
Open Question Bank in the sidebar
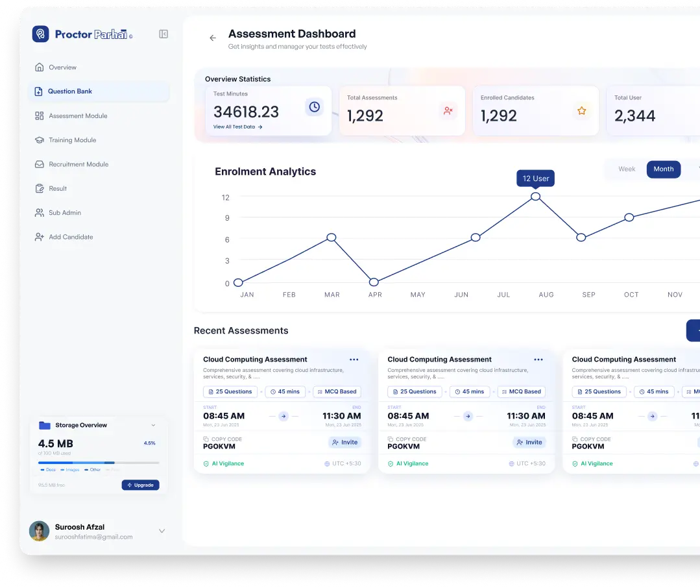pyautogui.click(x=99, y=92)
